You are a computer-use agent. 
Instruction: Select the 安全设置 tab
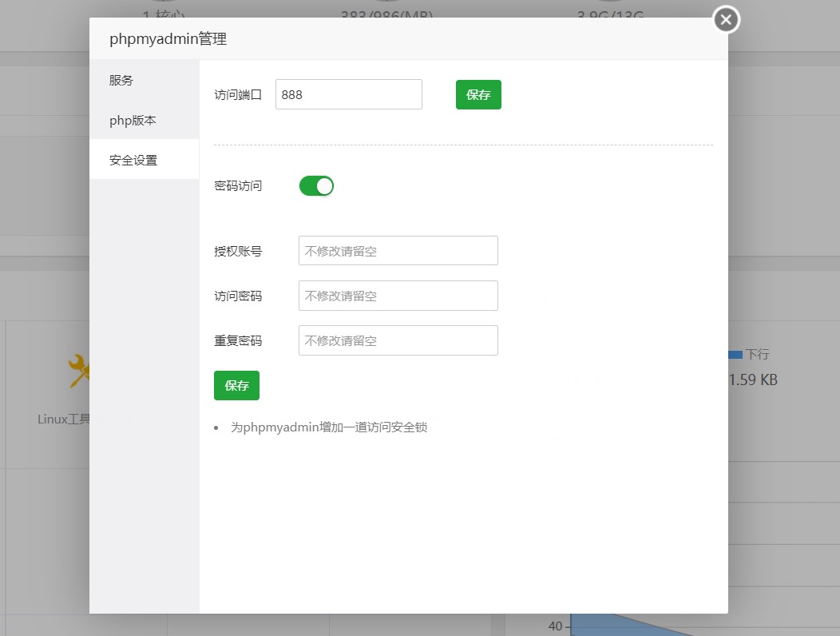coord(144,160)
